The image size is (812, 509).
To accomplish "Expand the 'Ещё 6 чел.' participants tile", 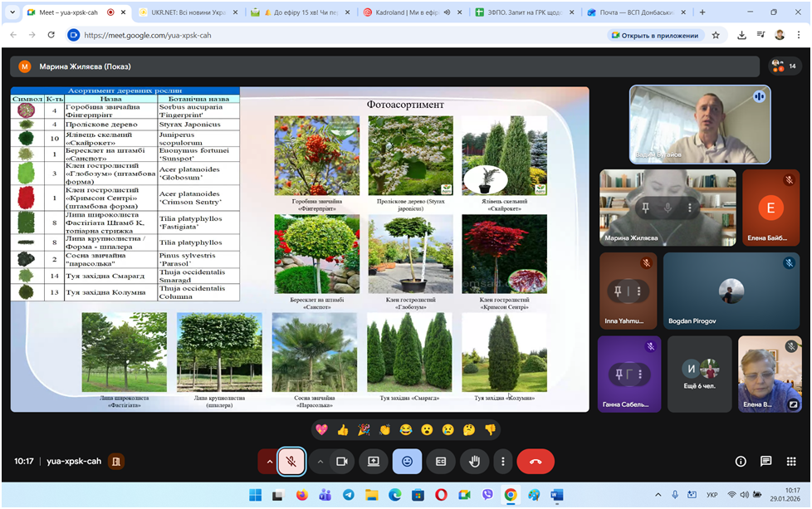I will (x=699, y=374).
